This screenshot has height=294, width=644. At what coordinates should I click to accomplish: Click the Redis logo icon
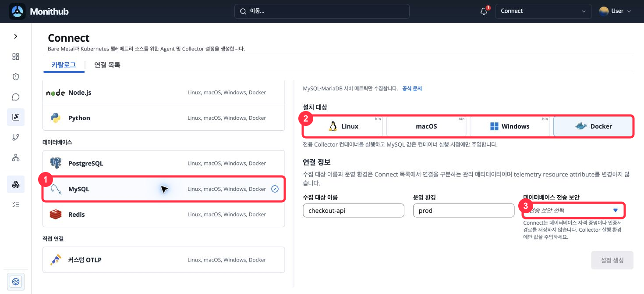pyautogui.click(x=55, y=215)
